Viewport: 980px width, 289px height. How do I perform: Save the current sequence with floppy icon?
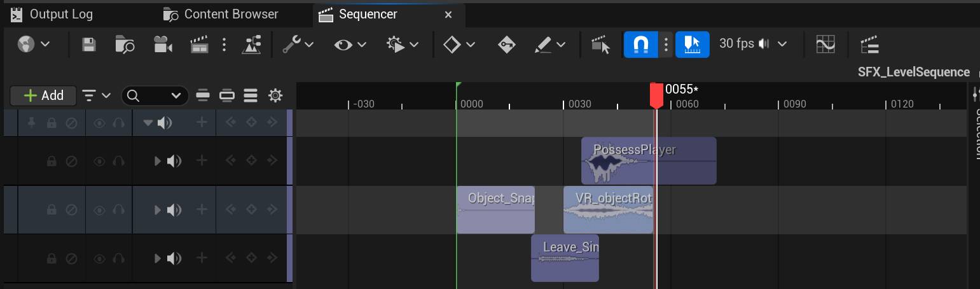tap(89, 45)
